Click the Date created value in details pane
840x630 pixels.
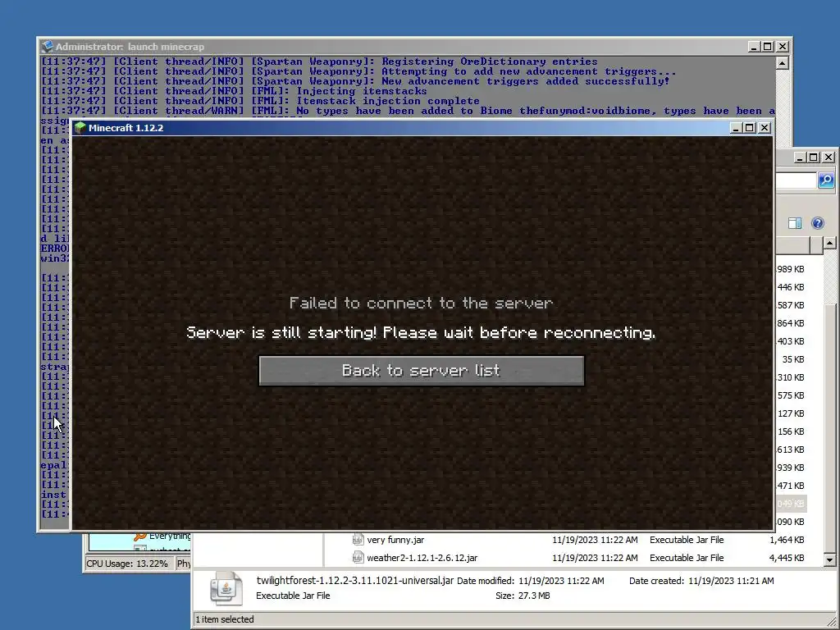click(731, 581)
